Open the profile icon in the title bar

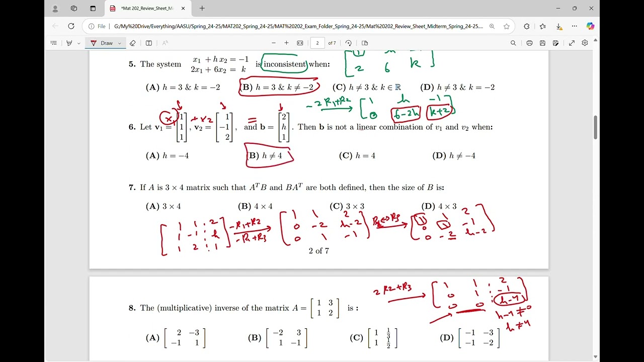coord(55,9)
